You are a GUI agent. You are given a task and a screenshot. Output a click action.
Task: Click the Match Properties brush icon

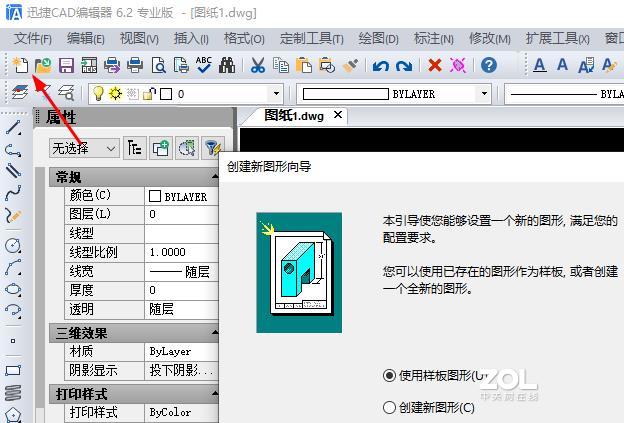(350, 65)
